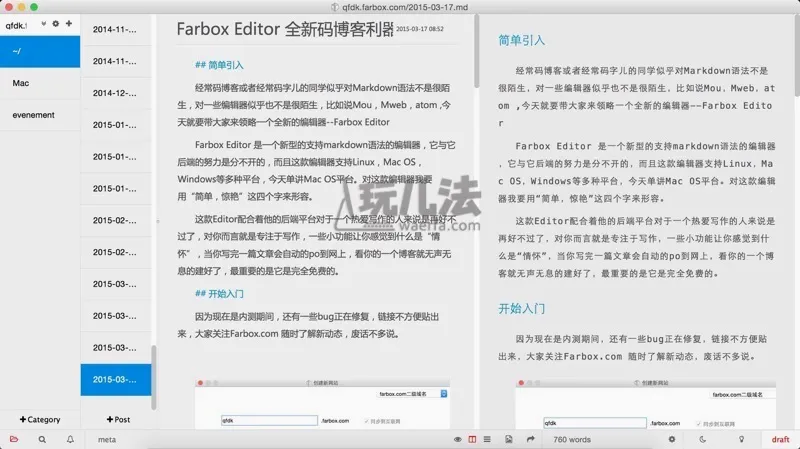Select the ~/ root category

[x=40, y=51]
